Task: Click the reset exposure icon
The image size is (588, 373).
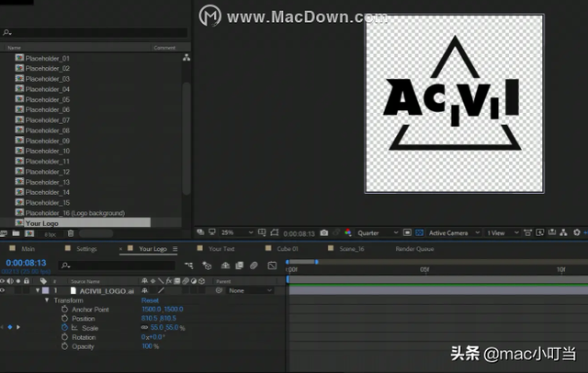Action: [577, 232]
